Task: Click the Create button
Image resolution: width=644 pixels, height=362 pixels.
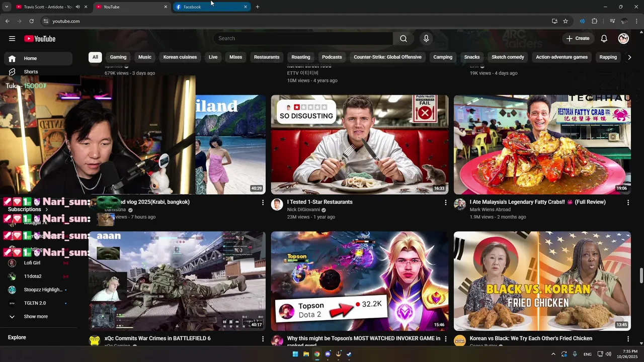Action: (577, 39)
